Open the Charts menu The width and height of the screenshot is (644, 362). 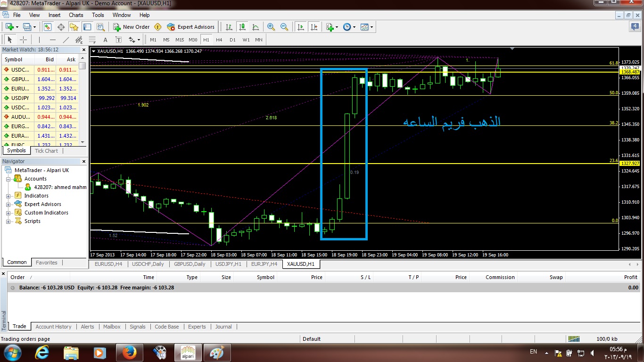pyautogui.click(x=76, y=15)
